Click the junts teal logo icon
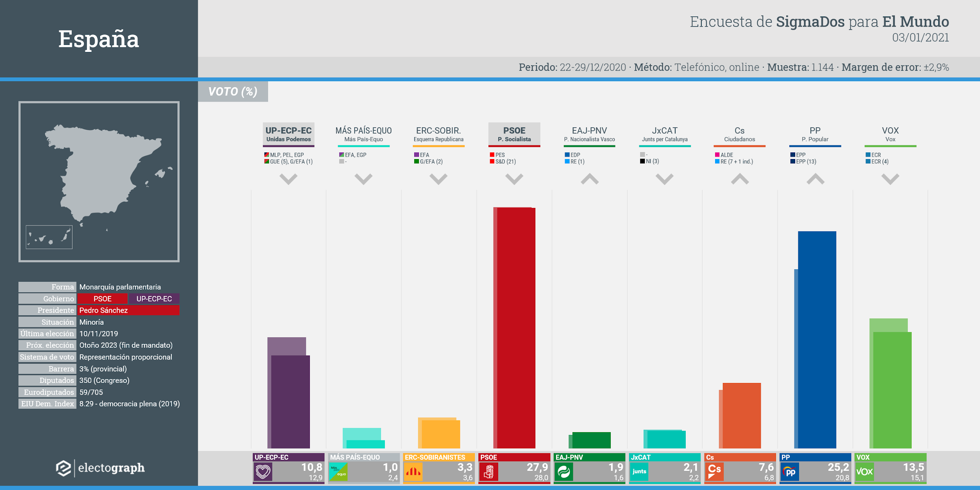 click(x=639, y=472)
